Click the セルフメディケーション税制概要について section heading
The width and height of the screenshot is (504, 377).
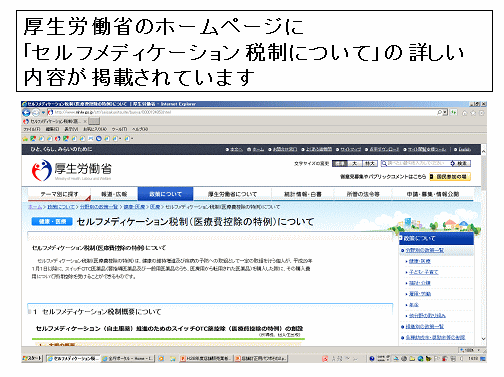click(x=101, y=312)
